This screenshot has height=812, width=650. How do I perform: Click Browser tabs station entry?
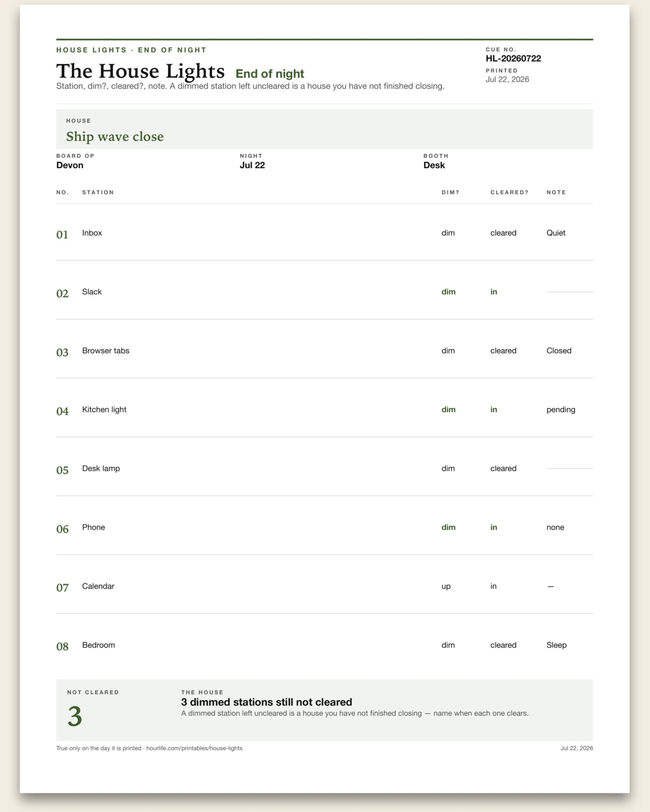point(106,351)
